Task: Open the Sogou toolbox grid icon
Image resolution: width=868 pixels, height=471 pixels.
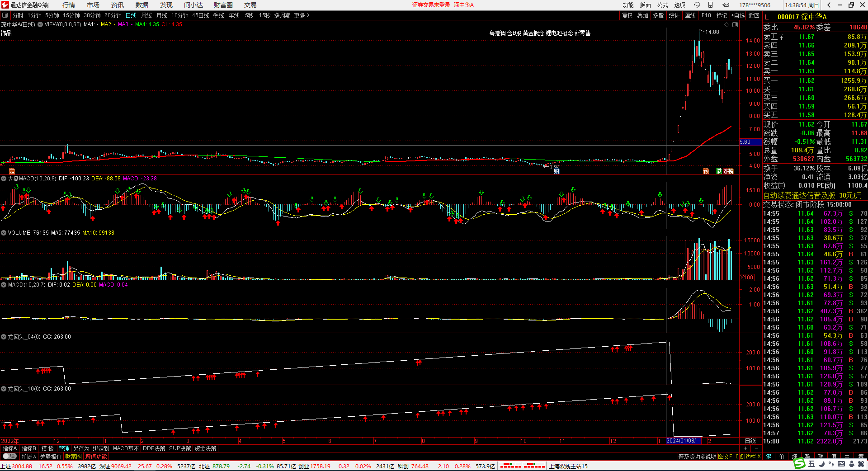Action: pyautogui.click(x=861, y=464)
